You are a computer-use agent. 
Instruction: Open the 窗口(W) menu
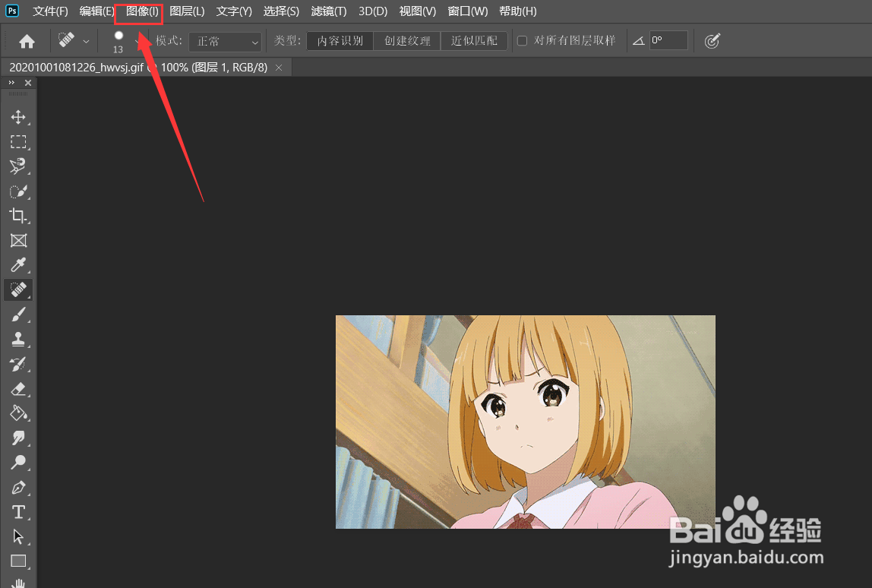[x=468, y=11]
